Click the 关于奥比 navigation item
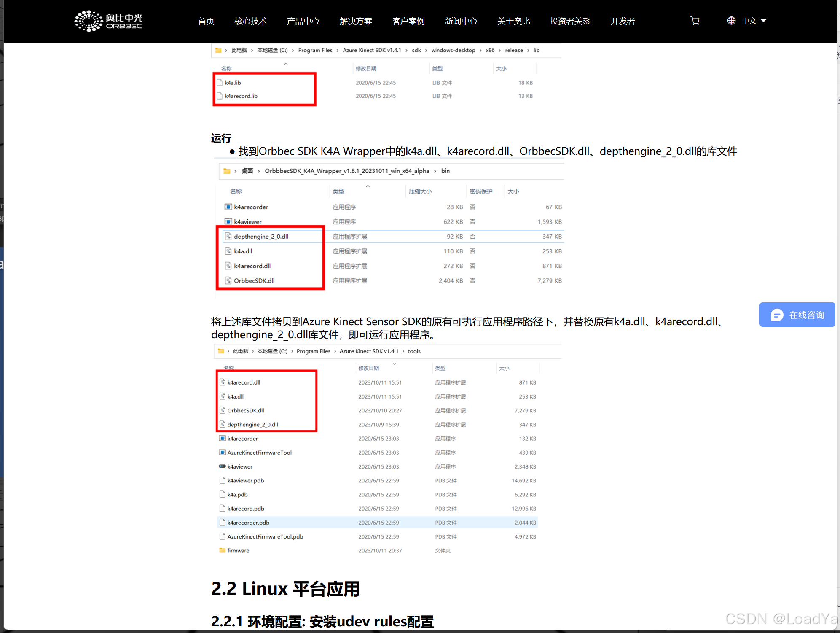This screenshot has width=840, height=633. (x=513, y=21)
